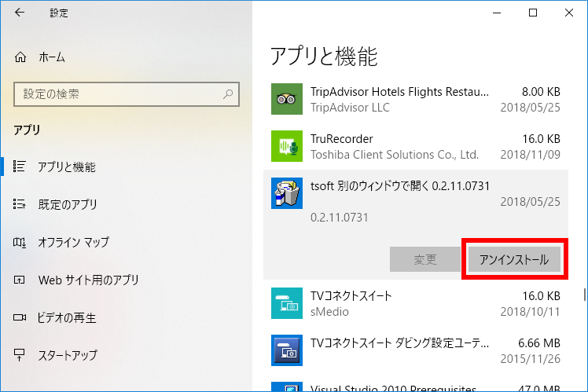Select the アプリと機能 list icon

[19, 167]
